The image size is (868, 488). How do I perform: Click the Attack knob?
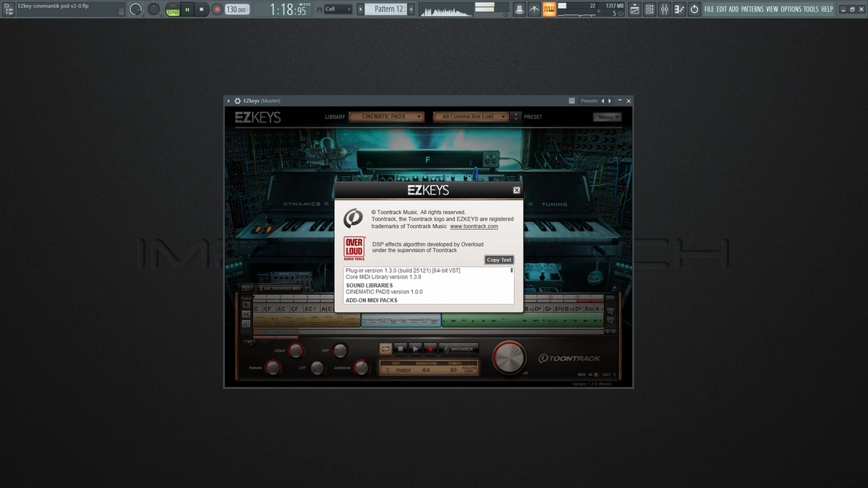coord(296,351)
